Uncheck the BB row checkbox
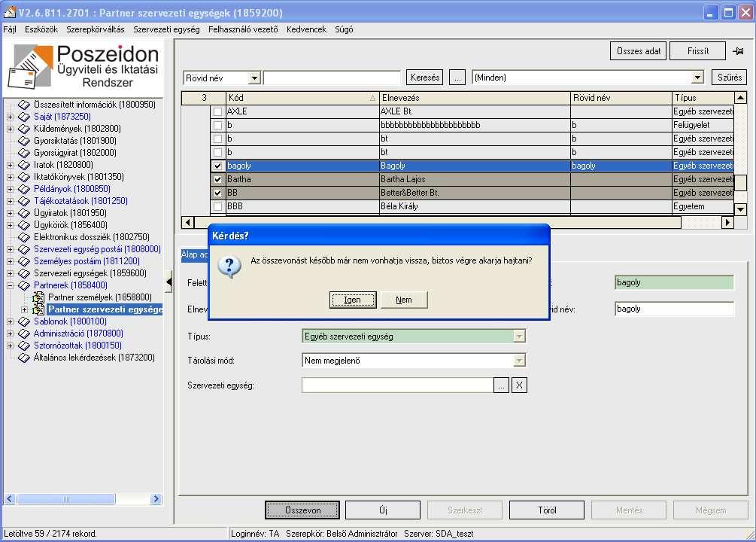This screenshot has height=542, width=756. tap(217, 193)
